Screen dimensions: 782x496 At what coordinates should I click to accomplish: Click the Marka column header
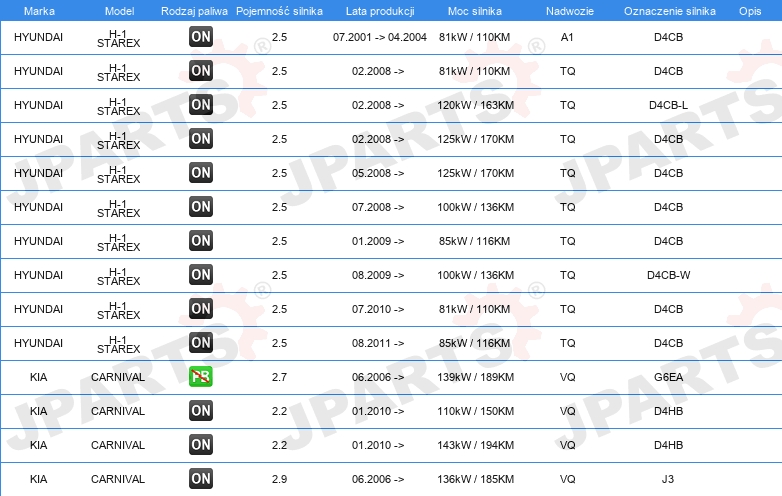(39, 11)
